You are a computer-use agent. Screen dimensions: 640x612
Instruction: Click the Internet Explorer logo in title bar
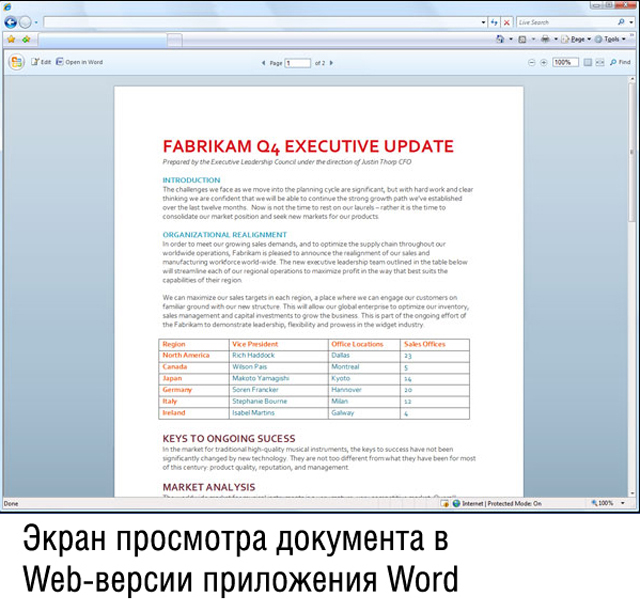point(7,6)
